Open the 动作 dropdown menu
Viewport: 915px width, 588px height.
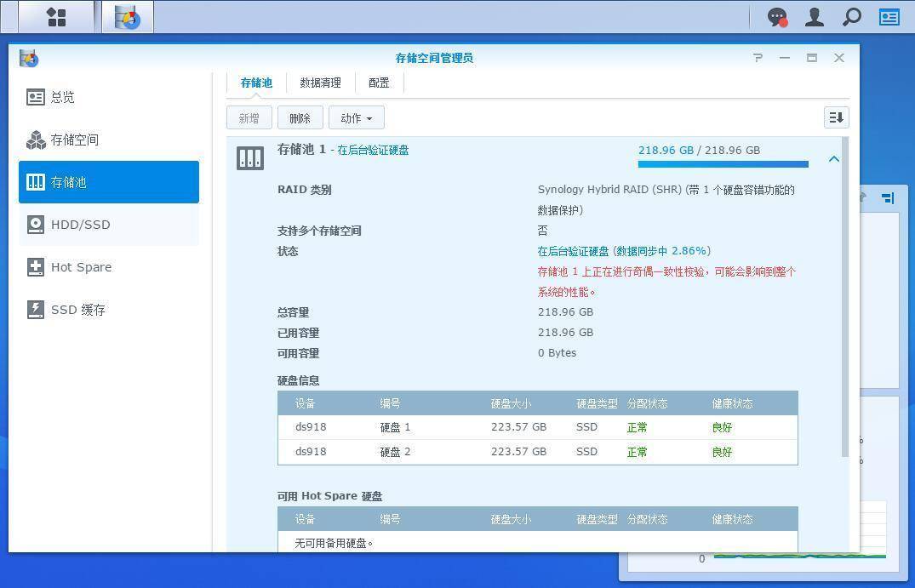[356, 118]
